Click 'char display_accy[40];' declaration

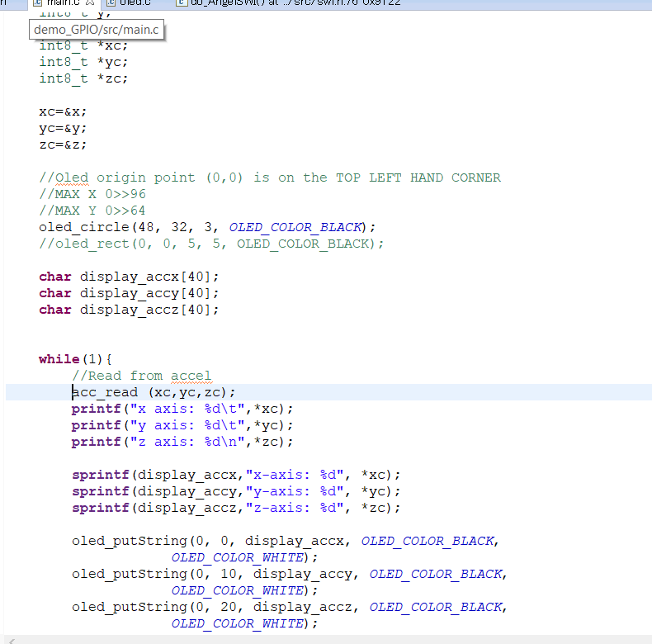click(129, 293)
